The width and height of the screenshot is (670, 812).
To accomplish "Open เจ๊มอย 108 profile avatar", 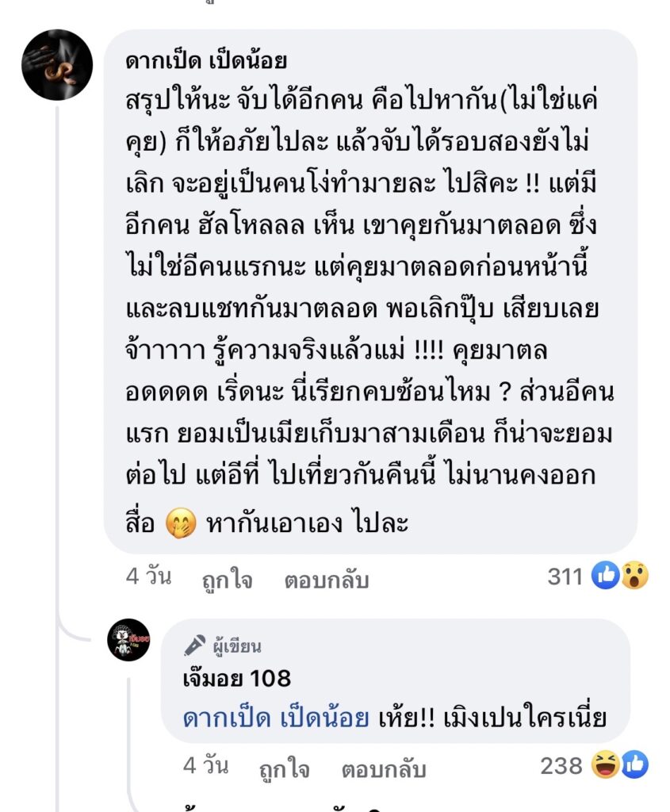I will pos(128,640).
